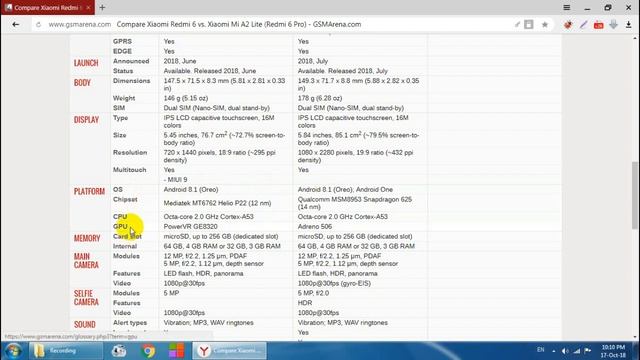Click the PLATFORM section heading

[89, 191]
